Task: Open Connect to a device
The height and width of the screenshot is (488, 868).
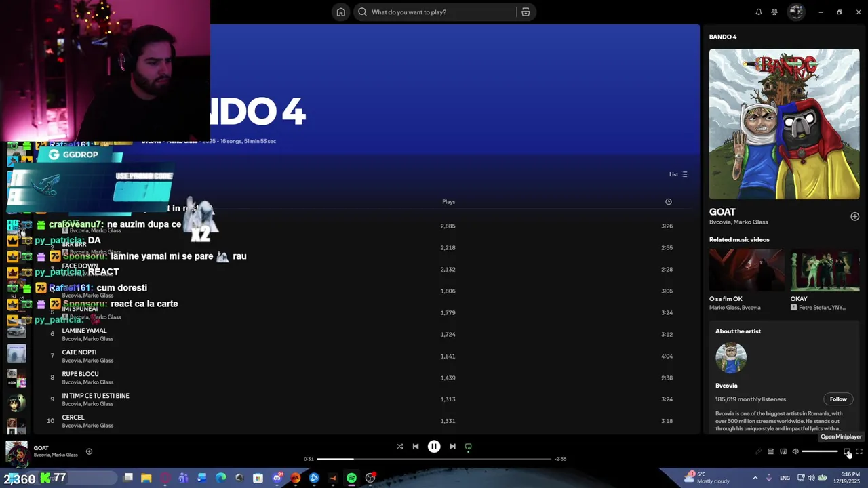Action: point(783,451)
